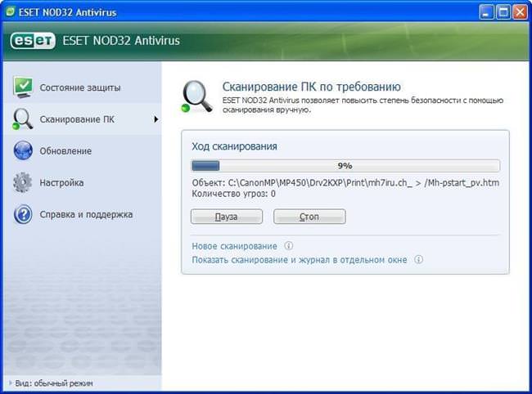Click the gear icon for Настройка
This screenshot has height=394, width=532.
pos(22,182)
